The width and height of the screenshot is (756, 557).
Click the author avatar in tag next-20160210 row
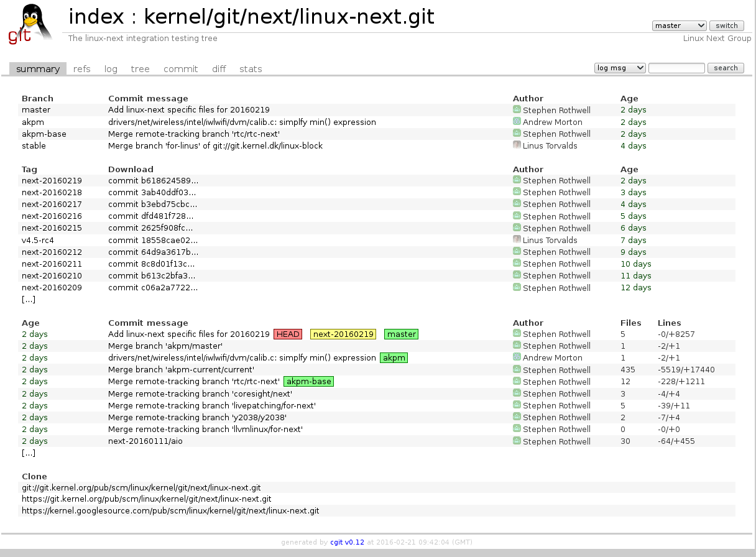click(x=517, y=275)
